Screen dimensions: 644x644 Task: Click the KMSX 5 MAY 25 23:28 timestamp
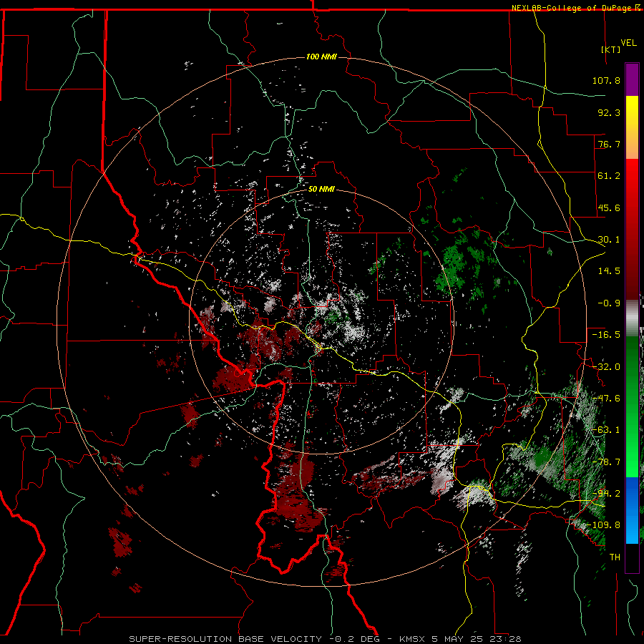(460, 639)
